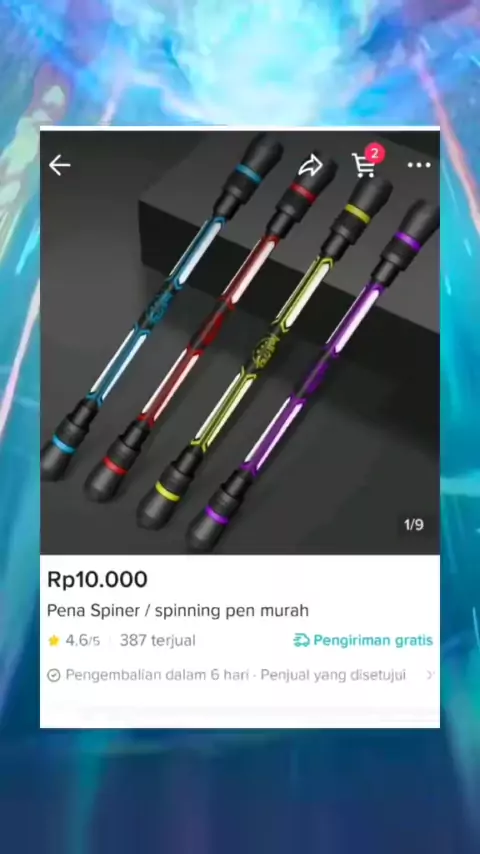Viewport: 480px width, 854px height.
Task: Tap the return policy checkmark clock icon
Action: coord(53,675)
